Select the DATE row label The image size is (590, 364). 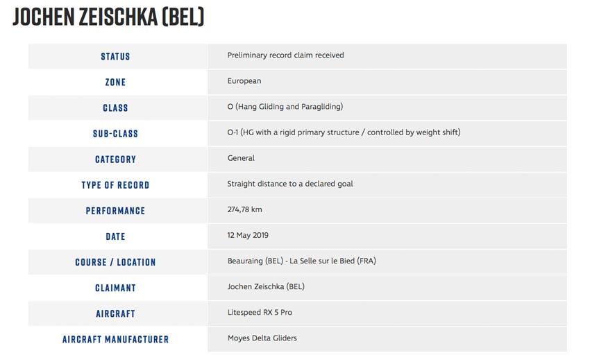point(115,236)
